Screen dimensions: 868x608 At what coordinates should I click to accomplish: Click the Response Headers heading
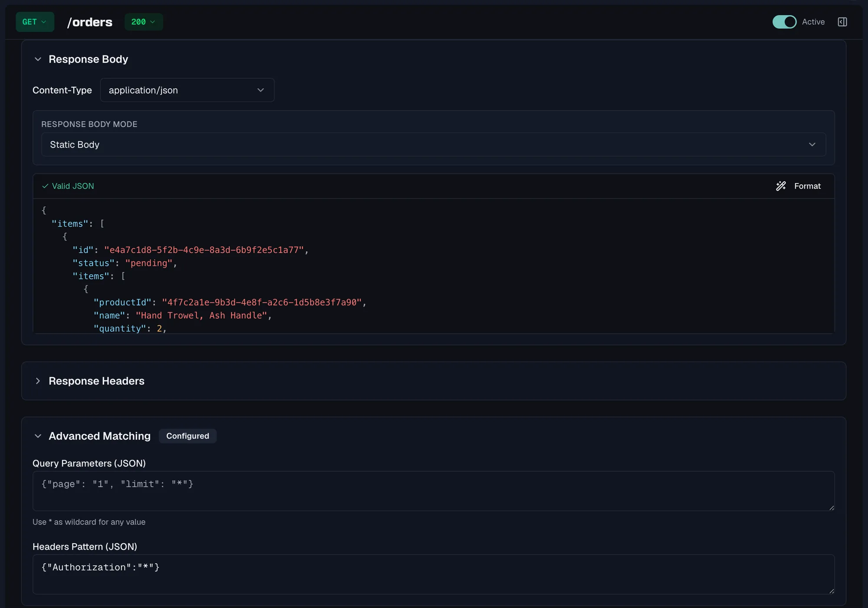(96, 381)
